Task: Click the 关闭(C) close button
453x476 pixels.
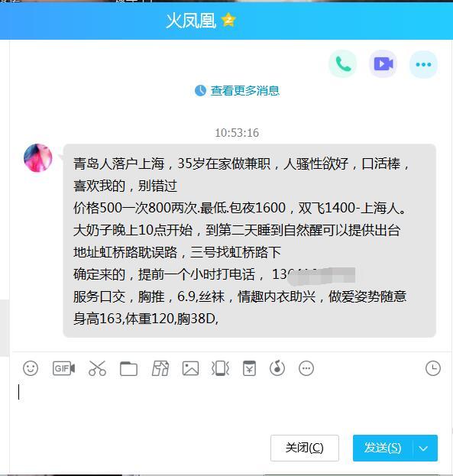Action: coord(305,448)
